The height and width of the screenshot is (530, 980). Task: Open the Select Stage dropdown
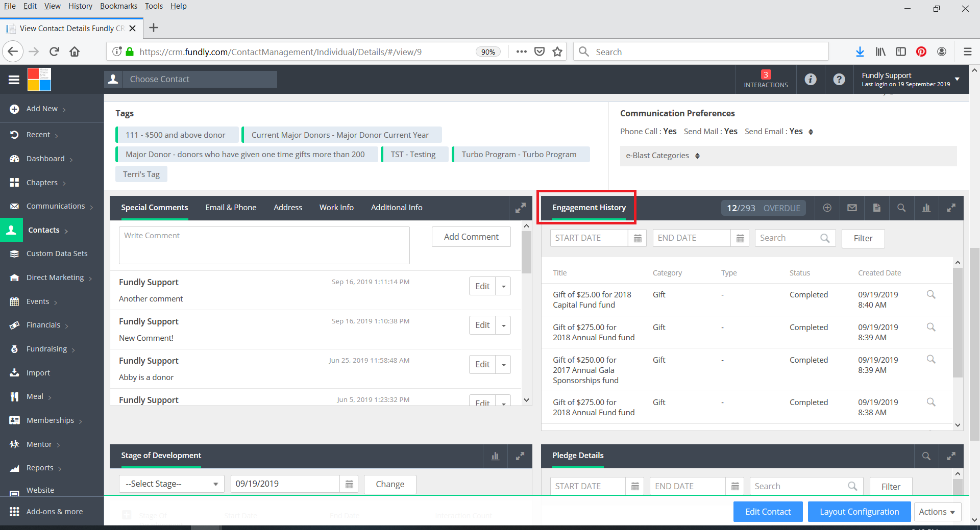coord(171,484)
